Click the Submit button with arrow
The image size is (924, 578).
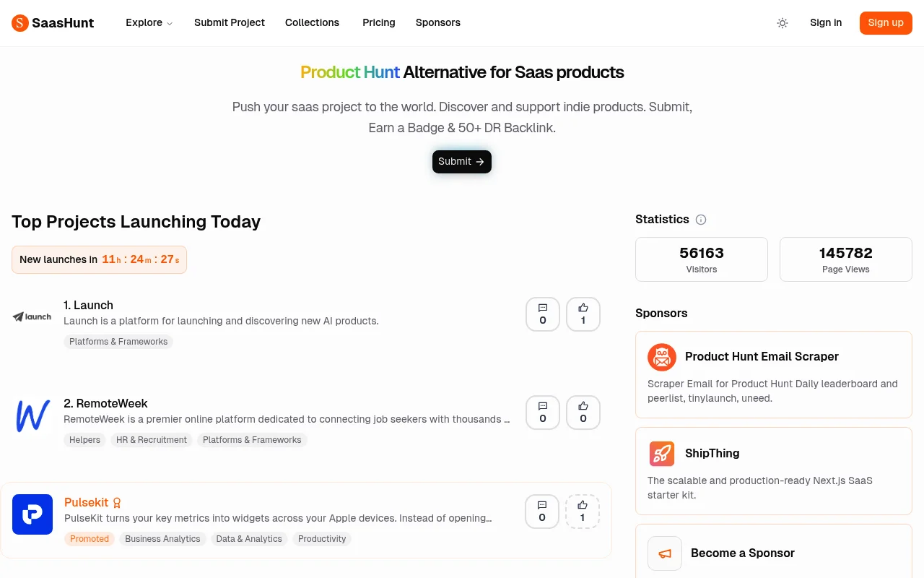point(461,161)
